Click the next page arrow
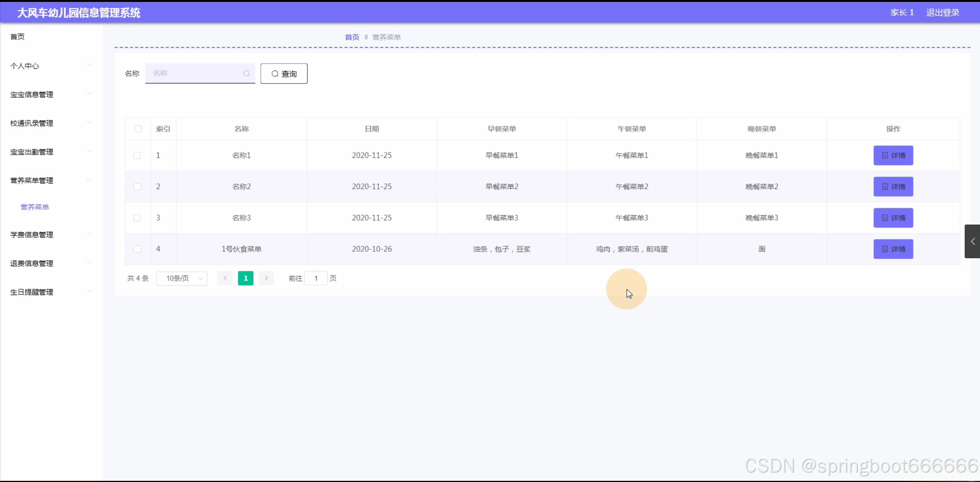 click(266, 278)
